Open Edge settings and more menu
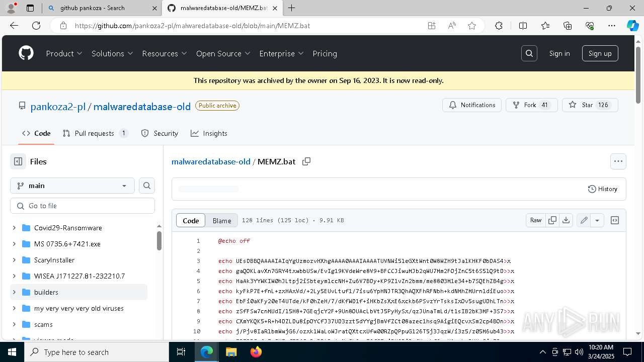Image resolution: width=644 pixels, height=362 pixels. 612,26
